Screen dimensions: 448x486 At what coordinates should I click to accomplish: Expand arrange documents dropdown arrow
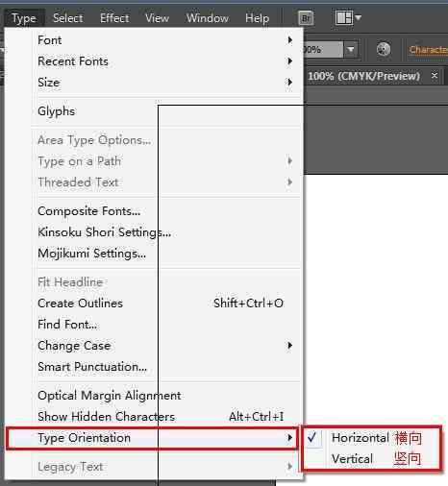(x=358, y=17)
